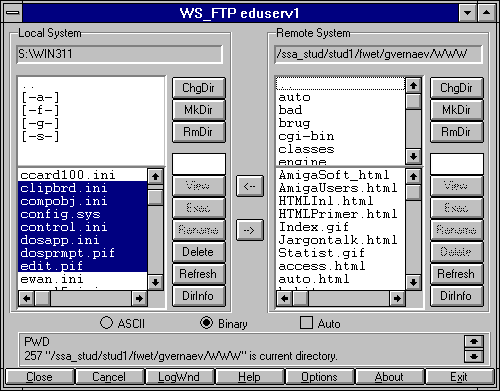Screen dimensions: 500x391
Task: Select remote file access.html
Action: [x=341, y=266]
